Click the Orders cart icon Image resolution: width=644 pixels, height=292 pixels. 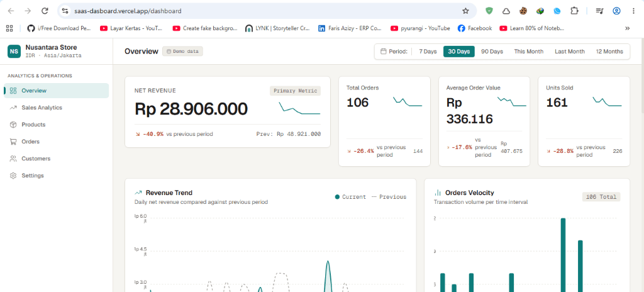click(x=13, y=142)
